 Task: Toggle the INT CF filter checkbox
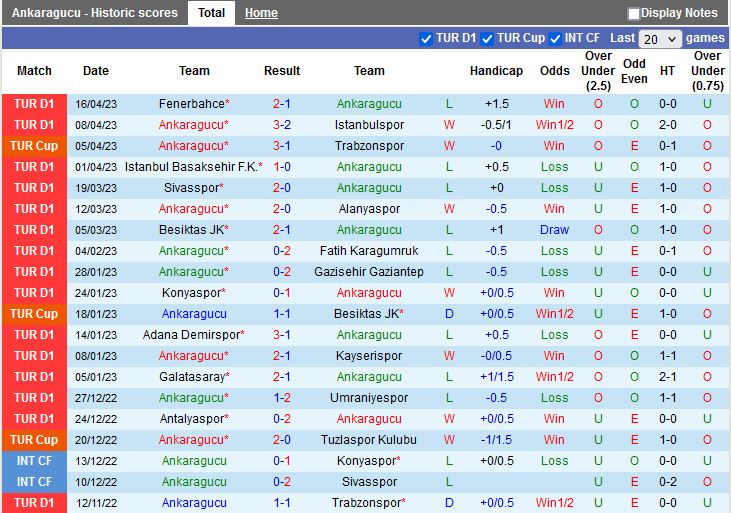pyautogui.click(x=555, y=39)
